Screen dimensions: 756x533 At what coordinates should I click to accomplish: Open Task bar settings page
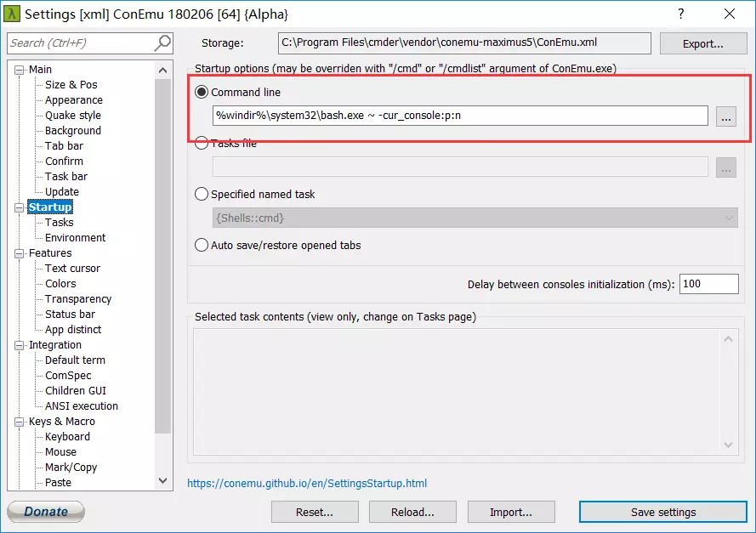[66, 177]
